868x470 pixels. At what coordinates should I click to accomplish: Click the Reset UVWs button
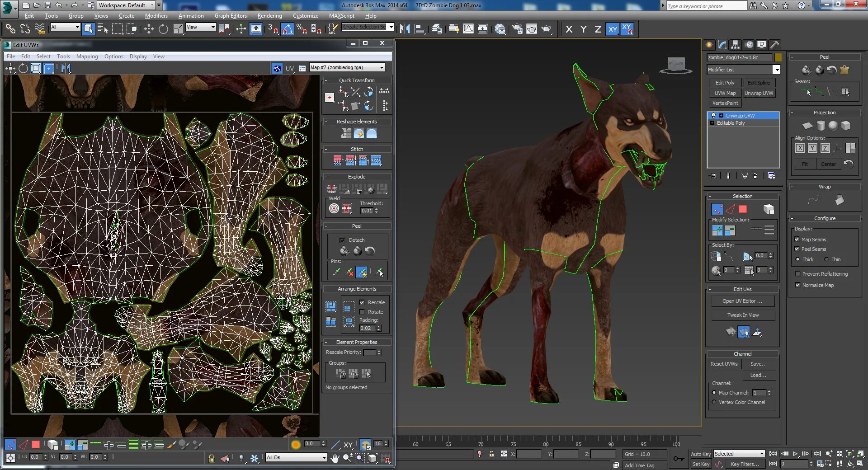point(724,364)
